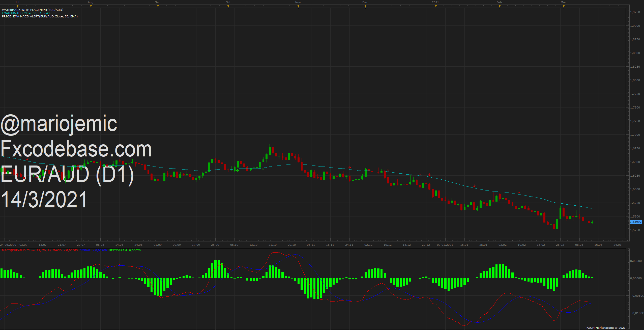This screenshot has height=330, width=644.
Task: Select the MACD(EUR/AUD.Close, 12, 26, 9) label
Action: tap(26, 250)
